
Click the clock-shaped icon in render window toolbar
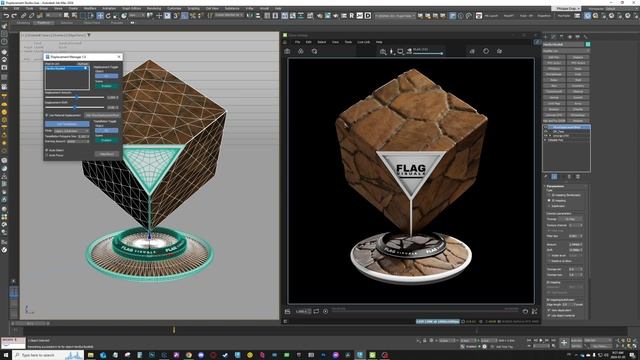[486, 51]
